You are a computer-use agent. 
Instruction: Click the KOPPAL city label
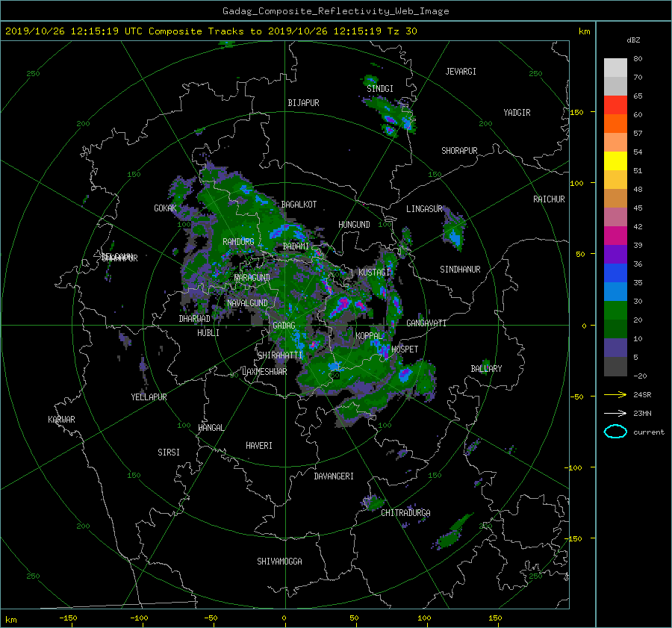(369, 336)
